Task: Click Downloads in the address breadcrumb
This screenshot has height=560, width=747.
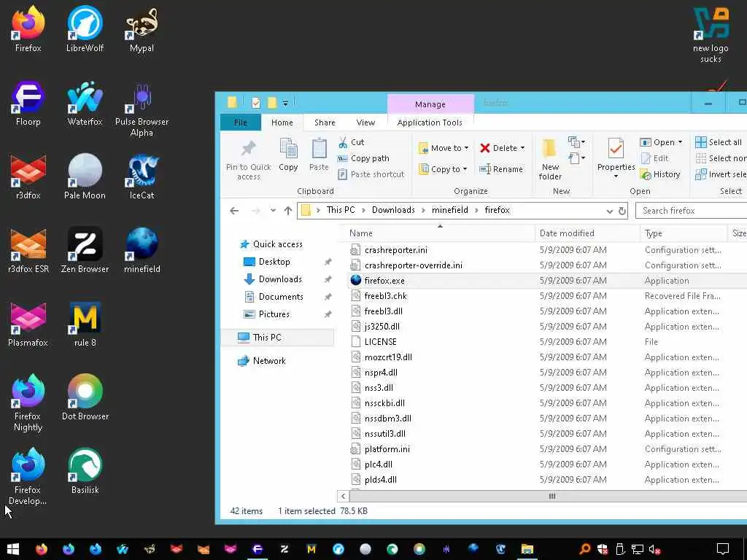Action: pyautogui.click(x=393, y=210)
